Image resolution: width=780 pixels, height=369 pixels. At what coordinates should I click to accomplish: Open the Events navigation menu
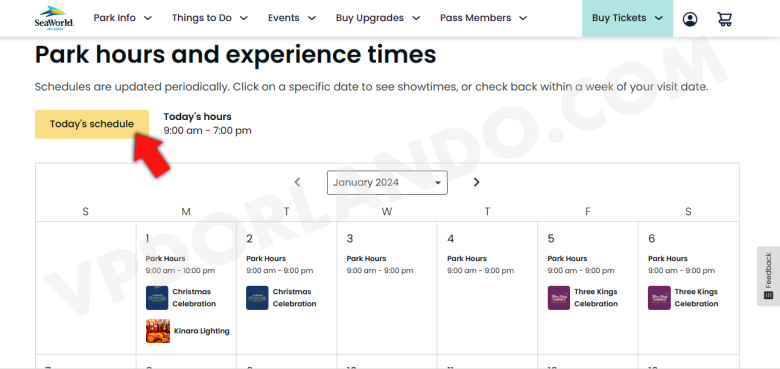tap(292, 18)
